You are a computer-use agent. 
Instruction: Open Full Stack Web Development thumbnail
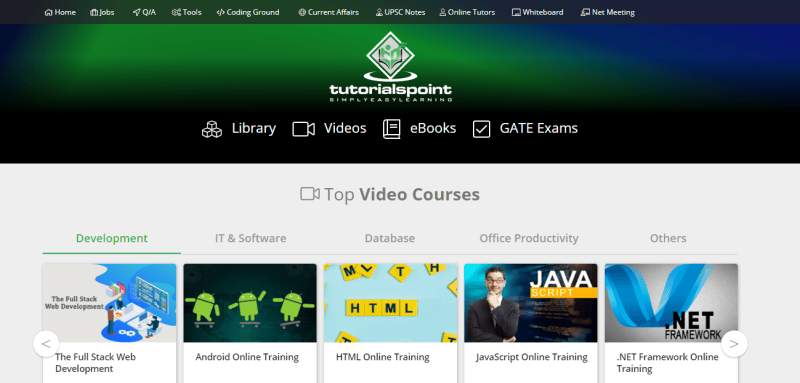(x=109, y=303)
